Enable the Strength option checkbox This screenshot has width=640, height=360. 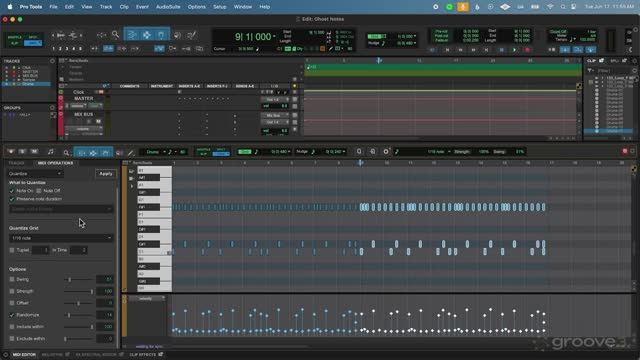[x=12, y=291]
